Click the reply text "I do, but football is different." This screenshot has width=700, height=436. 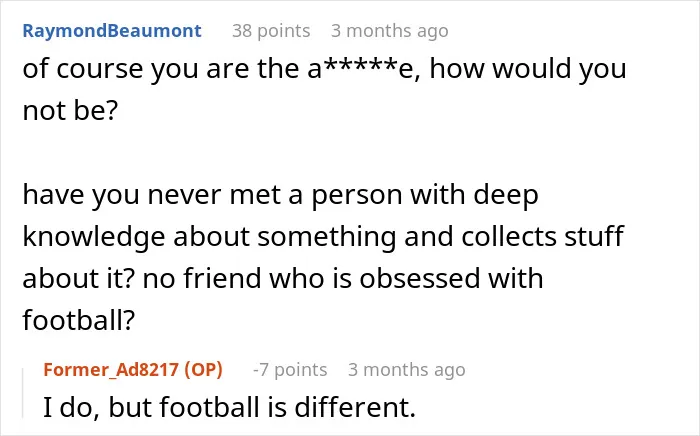click(229, 407)
